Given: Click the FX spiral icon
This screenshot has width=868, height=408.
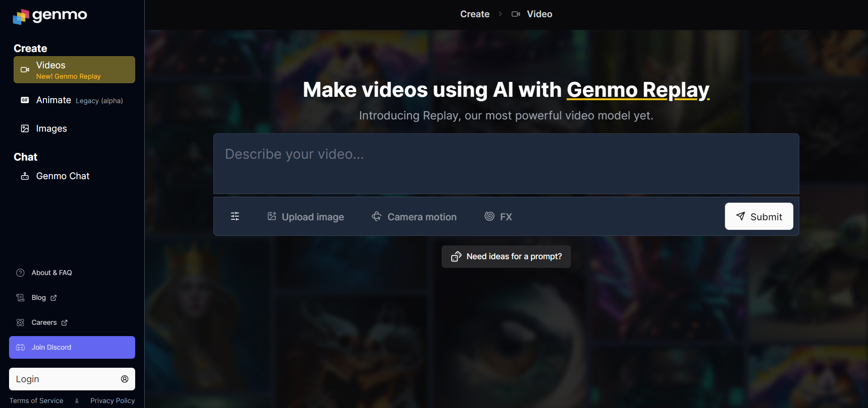Looking at the screenshot, I should point(489,216).
